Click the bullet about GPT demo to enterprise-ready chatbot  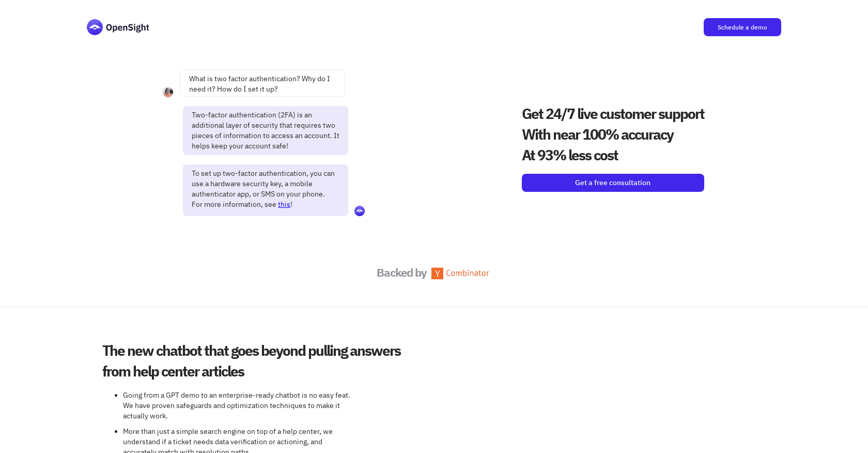pos(237,405)
